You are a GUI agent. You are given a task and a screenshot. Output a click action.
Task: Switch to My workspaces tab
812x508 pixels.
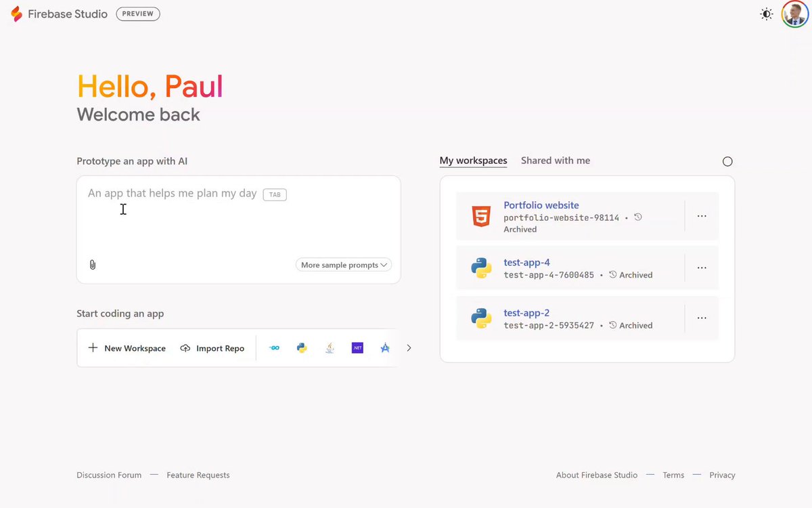[474, 161]
